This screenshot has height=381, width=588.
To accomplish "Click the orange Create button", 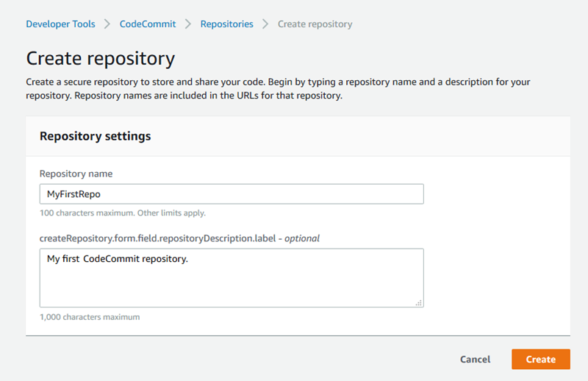I will click(541, 359).
